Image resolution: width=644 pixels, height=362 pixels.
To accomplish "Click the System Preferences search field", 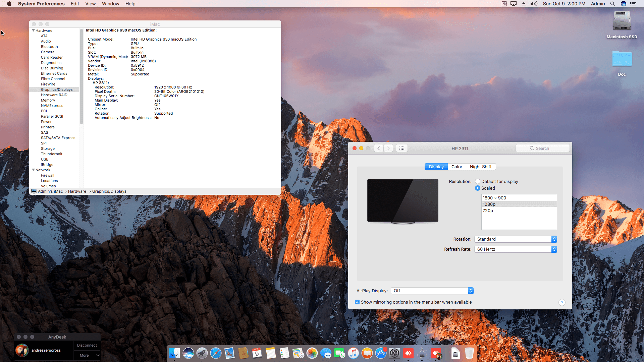I will click(542, 148).
